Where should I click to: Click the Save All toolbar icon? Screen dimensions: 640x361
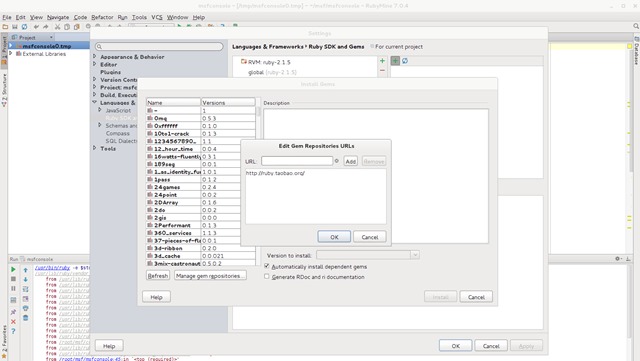(x=15, y=27)
